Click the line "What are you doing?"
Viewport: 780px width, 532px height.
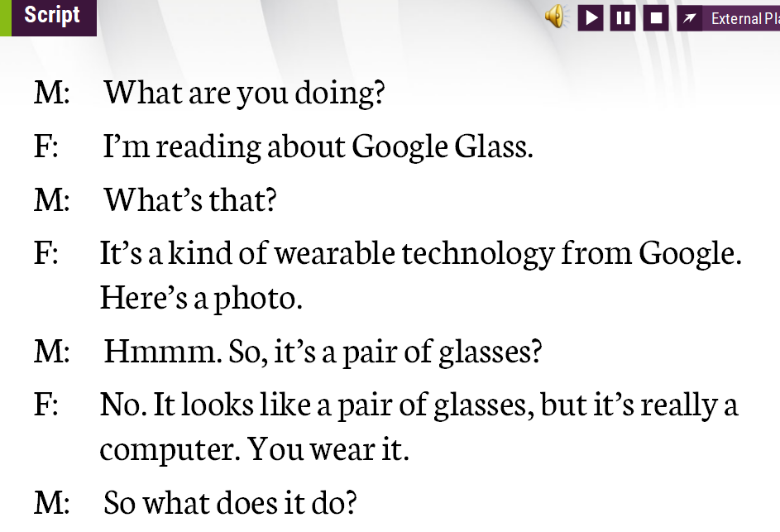pos(244,93)
